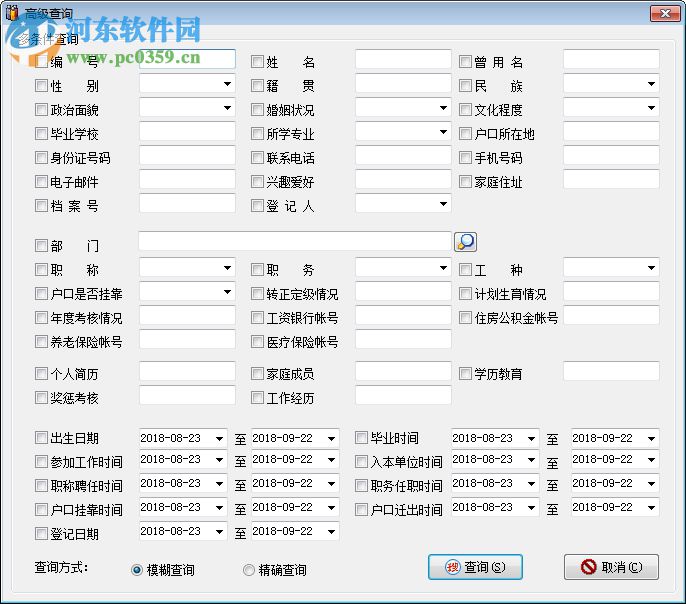The height and width of the screenshot is (604, 686).
Task: Click the 姓名 text field
Action: tap(403, 59)
